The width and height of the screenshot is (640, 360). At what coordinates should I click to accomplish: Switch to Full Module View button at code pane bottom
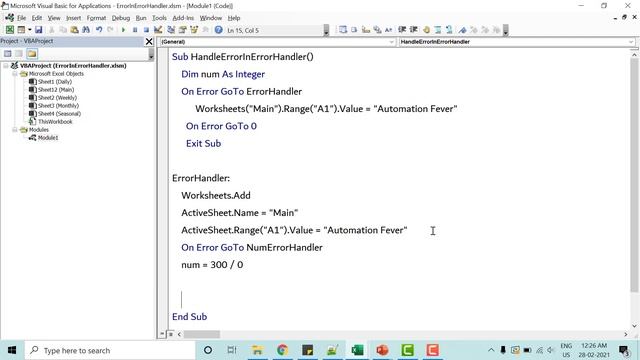(171, 334)
